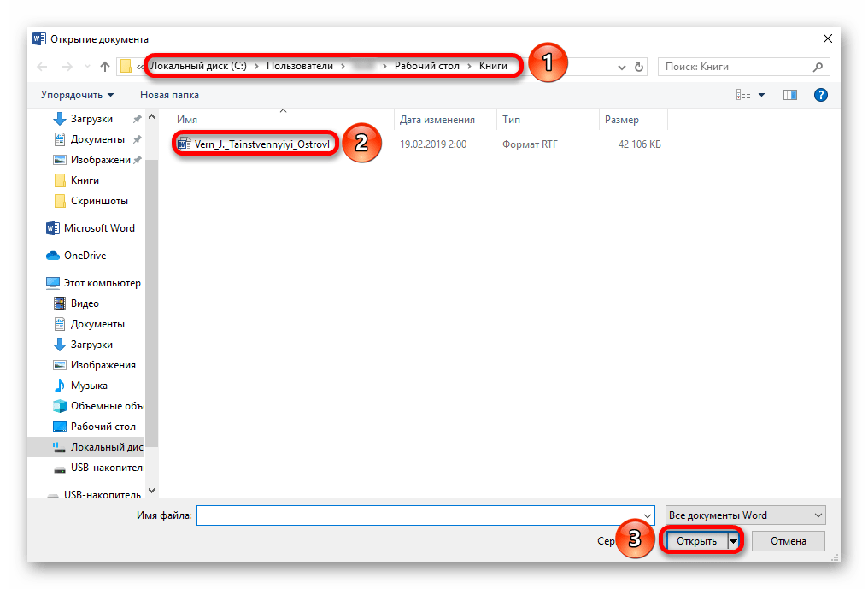This screenshot has width=868, height=589.
Task: Click the Пользователи breadcrumb segment
Action: click(300, 66)
